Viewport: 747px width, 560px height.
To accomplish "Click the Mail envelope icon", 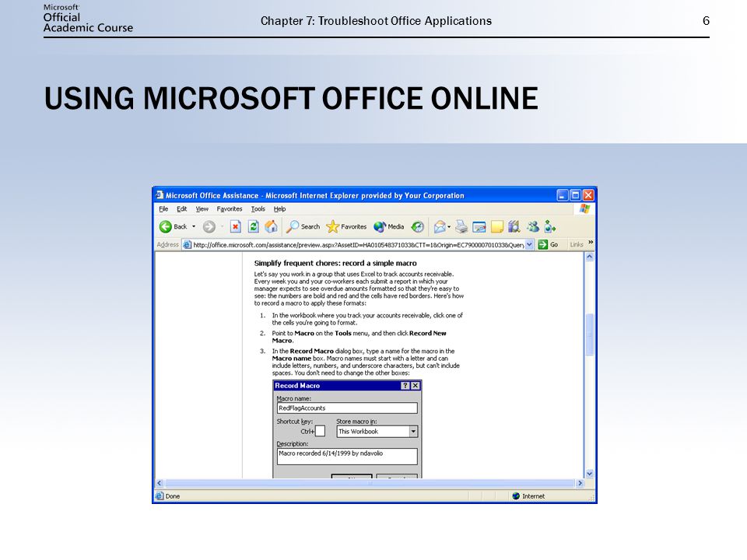I will point(440,226).
